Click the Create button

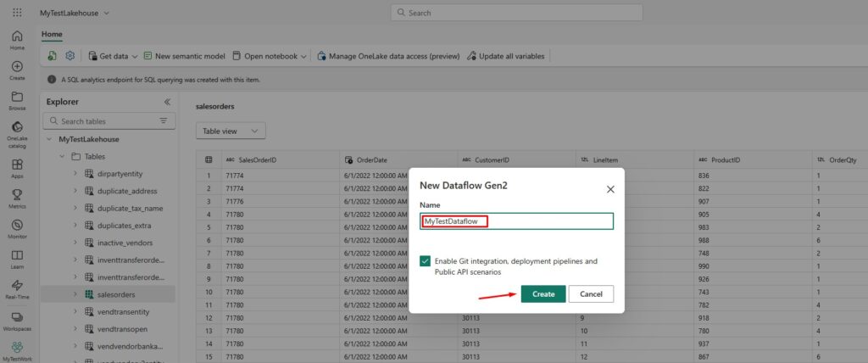pos(543,294)
